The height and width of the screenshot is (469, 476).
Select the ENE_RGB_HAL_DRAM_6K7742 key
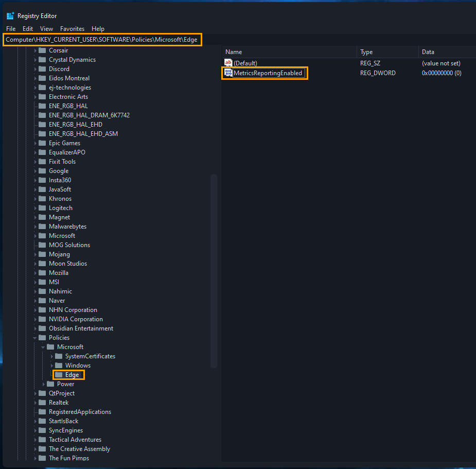pyautogui.click(x=89, y=115)
